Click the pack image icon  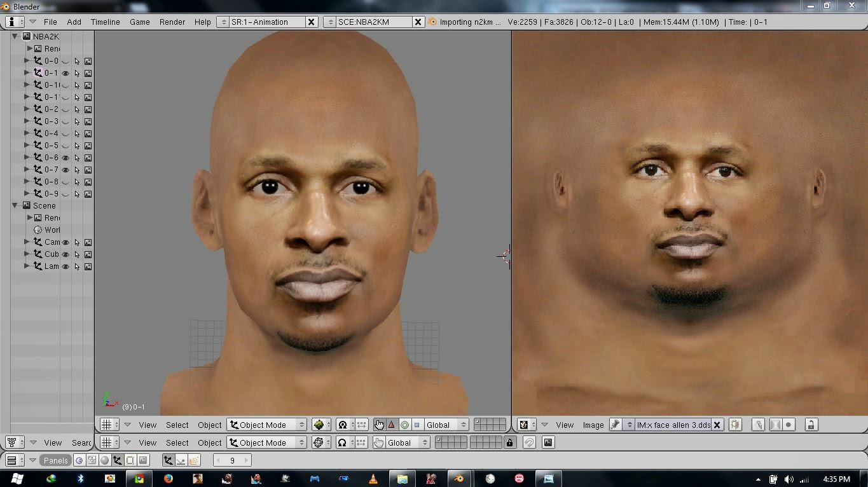click(x=735, y=425)
